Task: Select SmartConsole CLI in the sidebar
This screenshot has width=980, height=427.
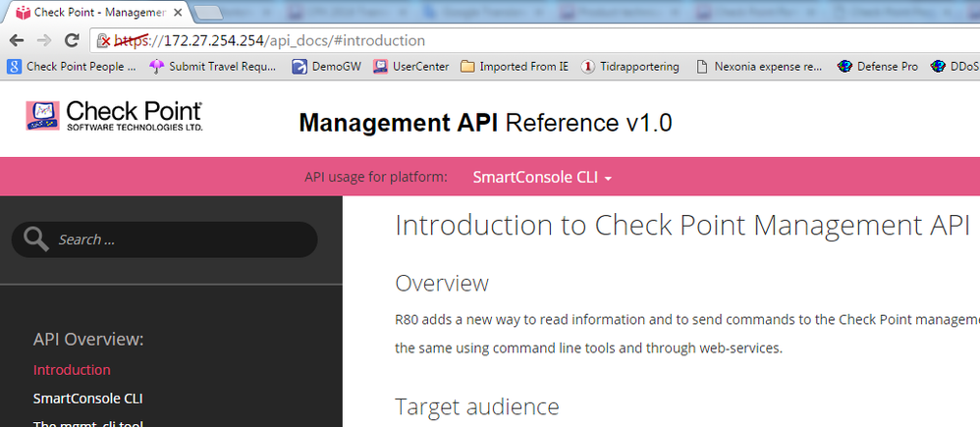Action: tap(88, 399)
